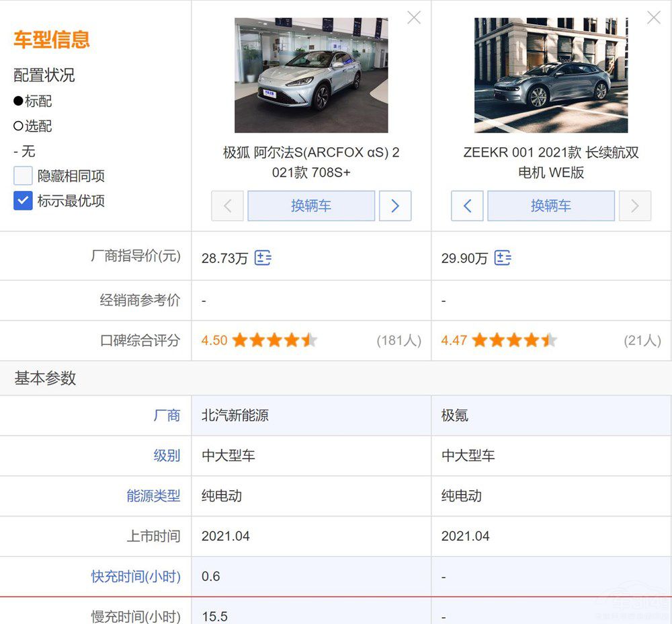Open price calculator icon beside 28.73万

pyautogui.click(x=263, y=258)
